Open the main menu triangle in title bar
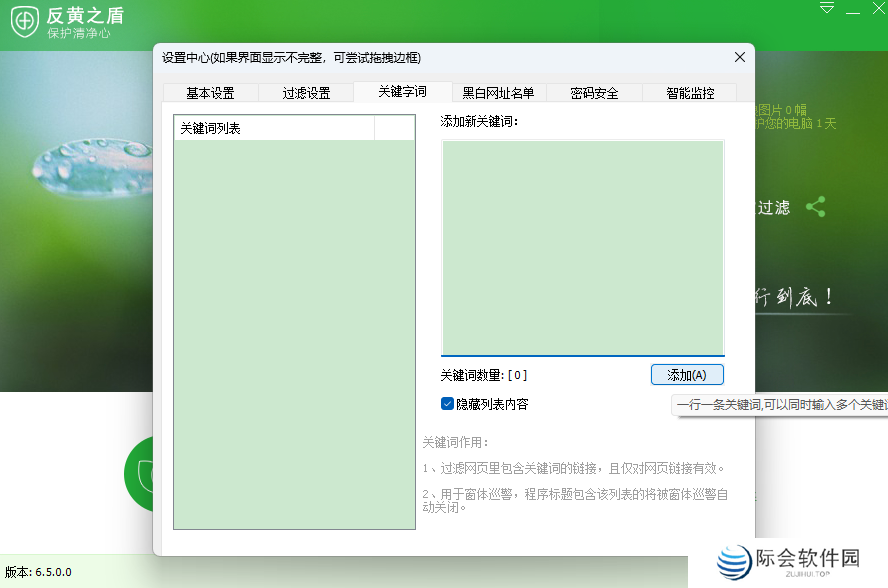The width and height of the screenshot is (888, 588). pos(826,8)
